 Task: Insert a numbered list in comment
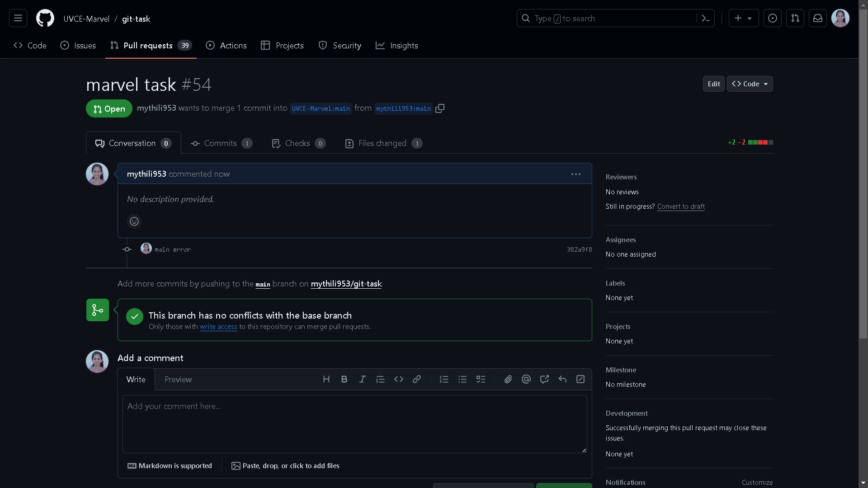444,380
